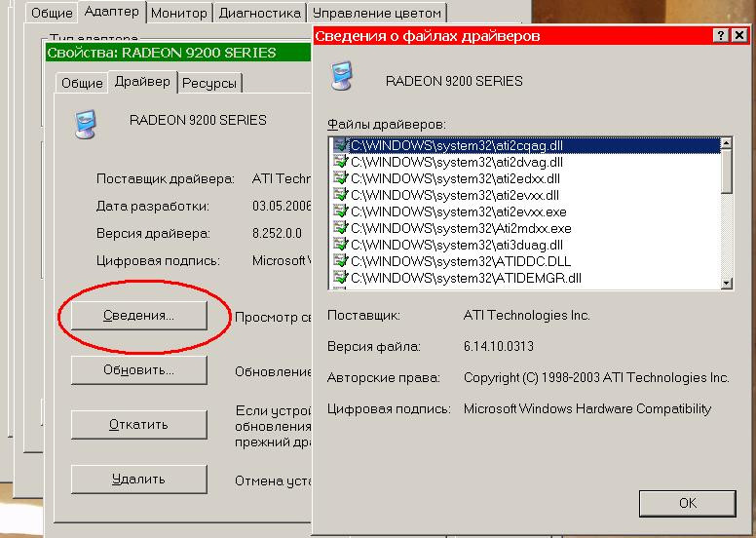Open the Общие tab in back window
756x538 pixels.
click(x=52, y=13)
